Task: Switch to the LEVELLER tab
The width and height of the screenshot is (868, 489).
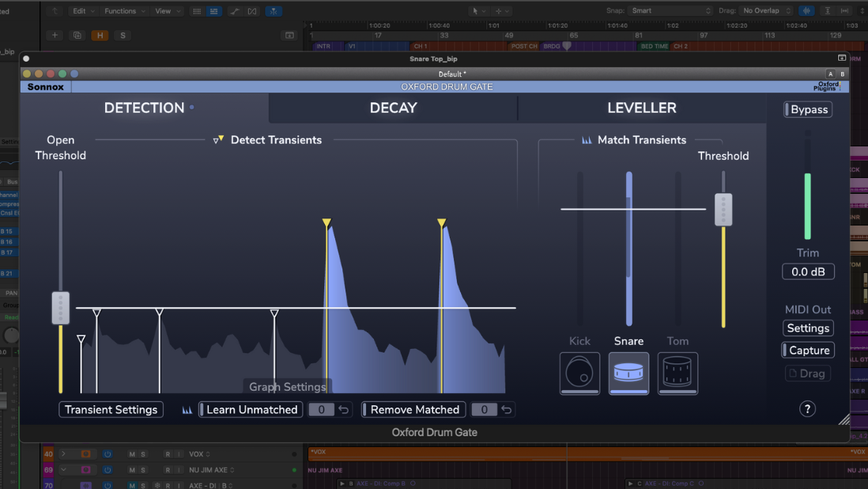Action: pyautogui.click(x=642, y=108)
